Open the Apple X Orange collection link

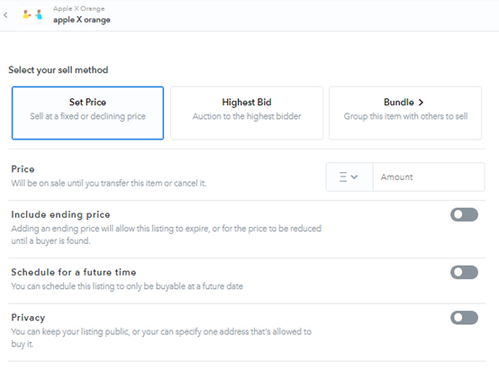(79, 9)
